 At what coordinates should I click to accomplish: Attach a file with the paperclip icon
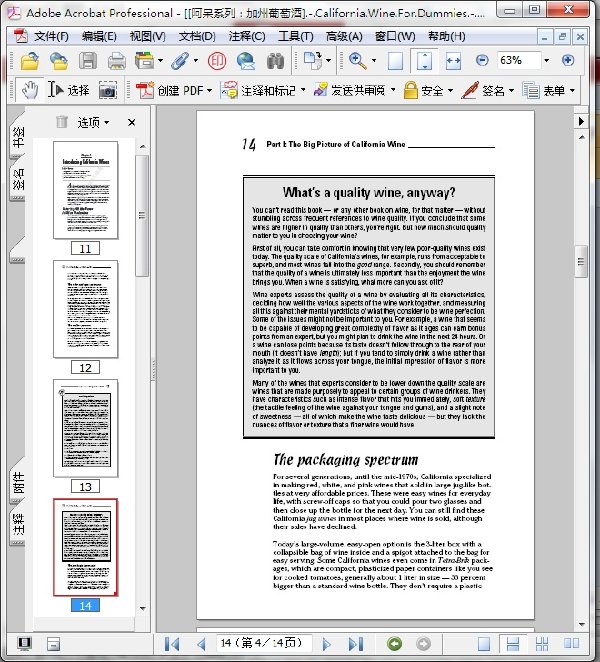point(180,61)
